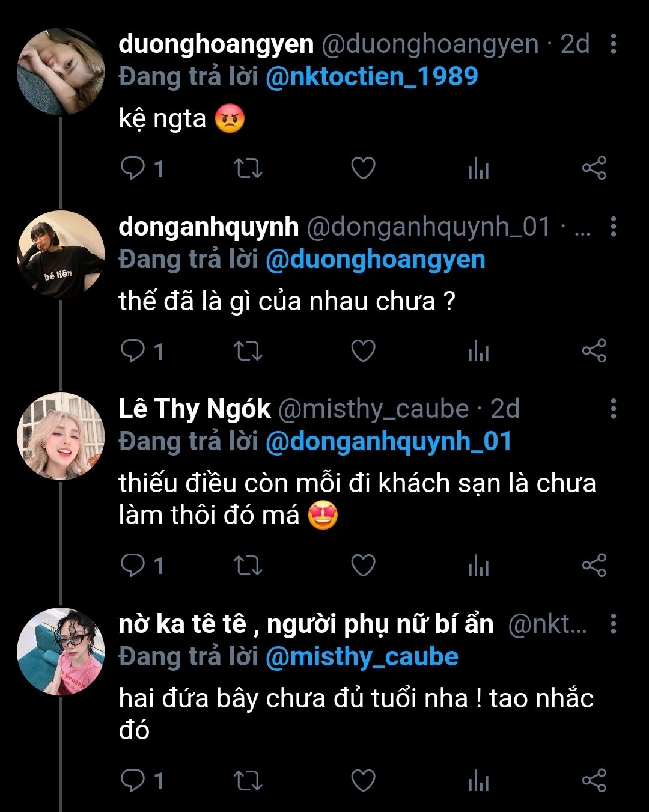Share the last tweet in thread
The width and height of the screenshot is (649, 812).
pos(594,780)
